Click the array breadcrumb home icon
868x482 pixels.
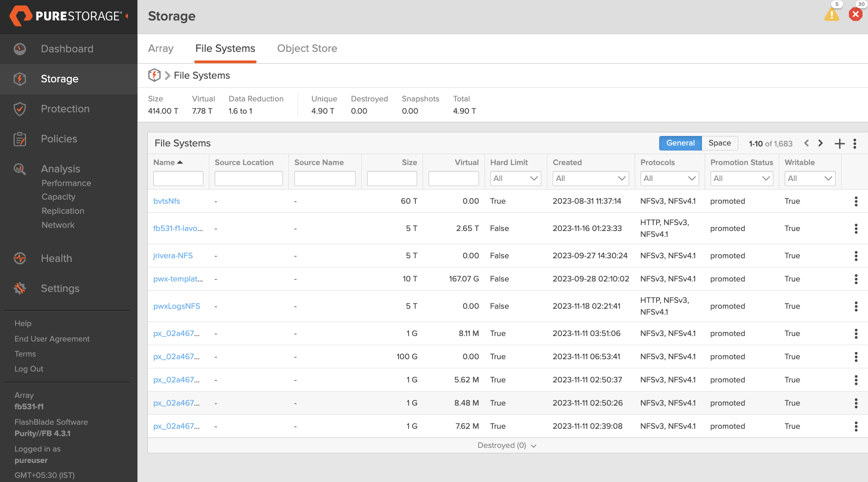[154, 75]
